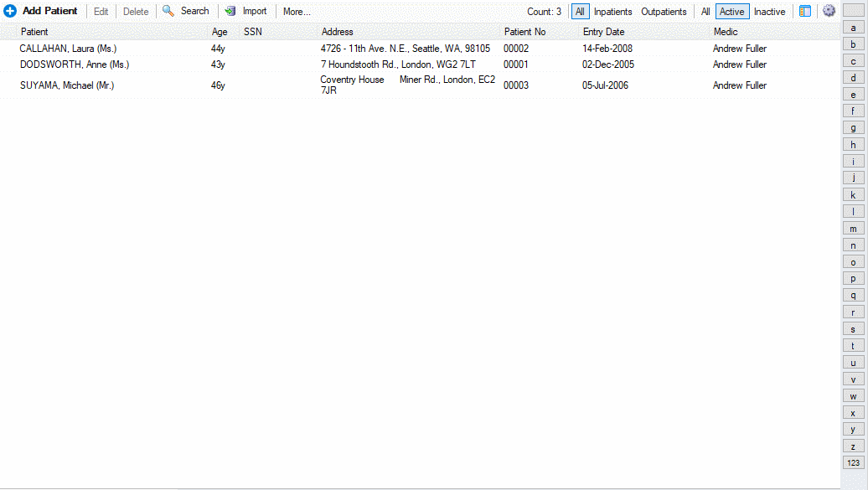Open the column layout panel icon
Image resolution: width=868 pixels, height=490 pixels.
point(805,11)
